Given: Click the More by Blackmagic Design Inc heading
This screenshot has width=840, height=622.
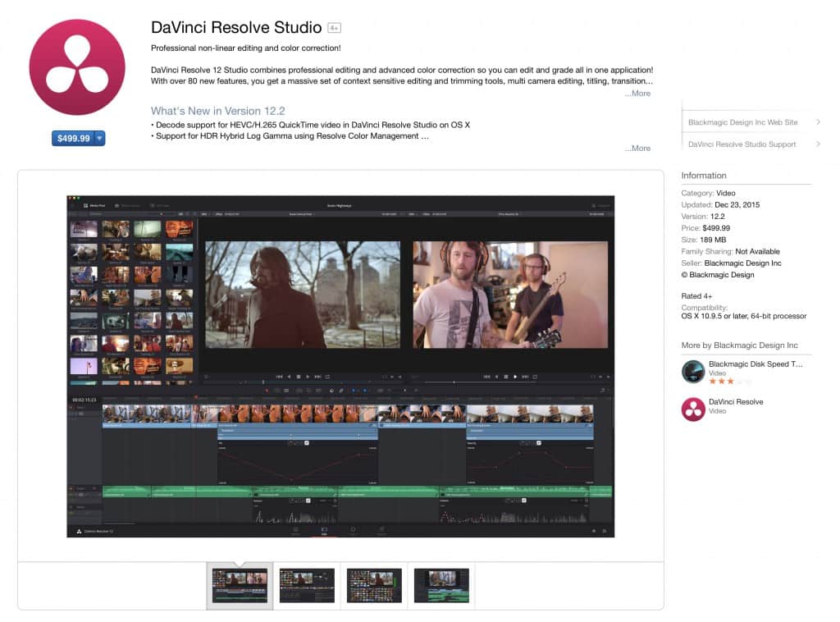Looking at the screenshot, I should click(739, 345).
